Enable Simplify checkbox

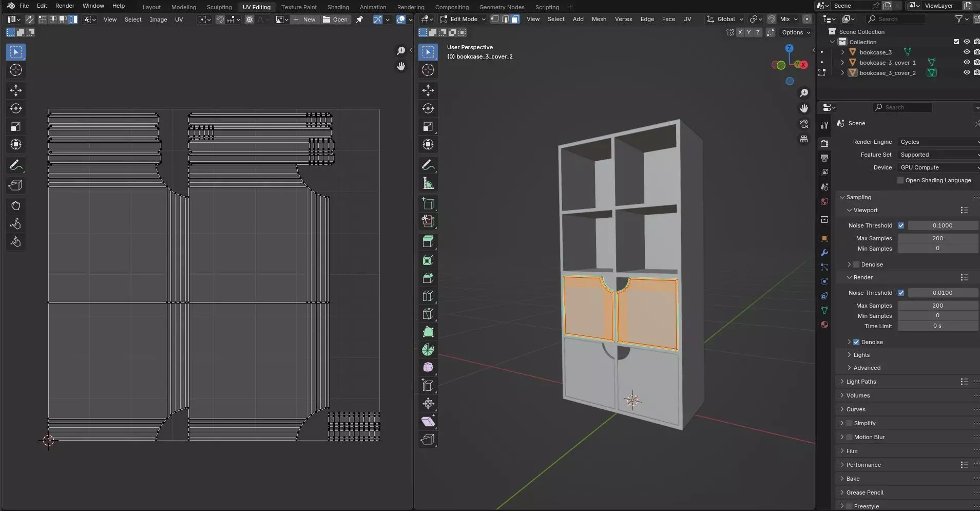pos(849,423)
